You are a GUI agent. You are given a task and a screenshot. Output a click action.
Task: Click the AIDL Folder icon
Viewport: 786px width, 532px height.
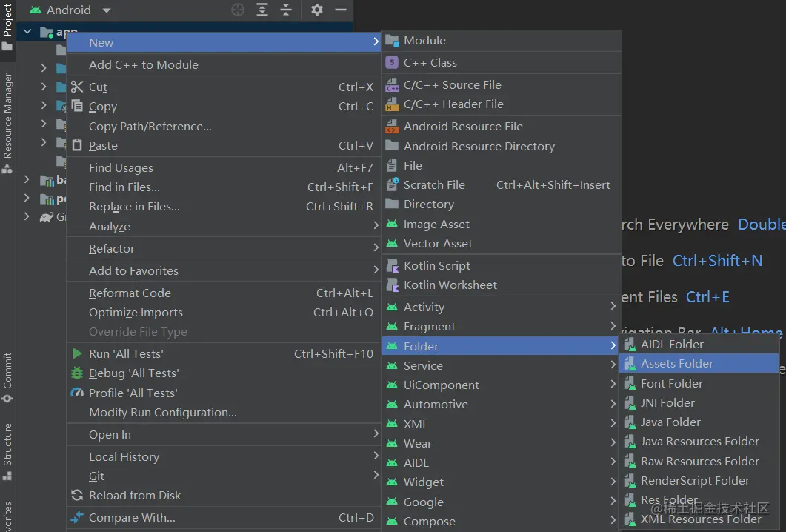coord(630,345)
